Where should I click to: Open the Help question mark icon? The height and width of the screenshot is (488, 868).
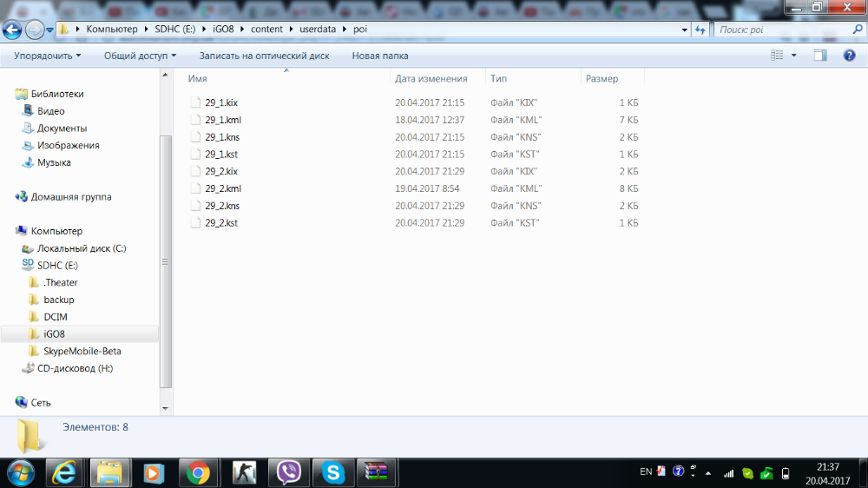849,56
